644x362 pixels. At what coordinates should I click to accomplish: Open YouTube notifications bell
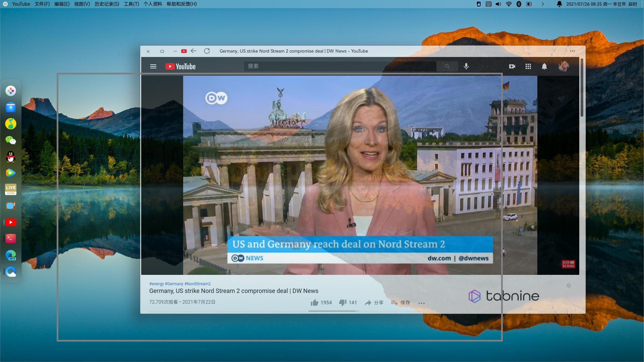point(544,66)
